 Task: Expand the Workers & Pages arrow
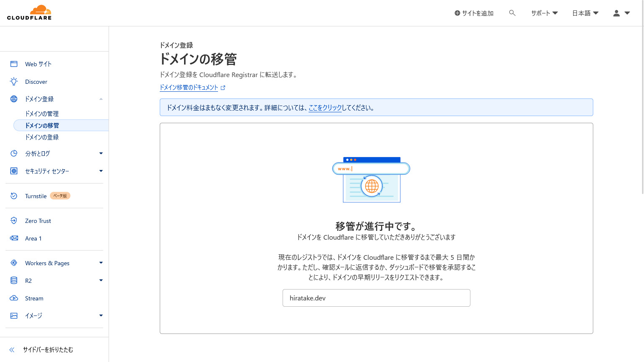click(x=101, y=263)
